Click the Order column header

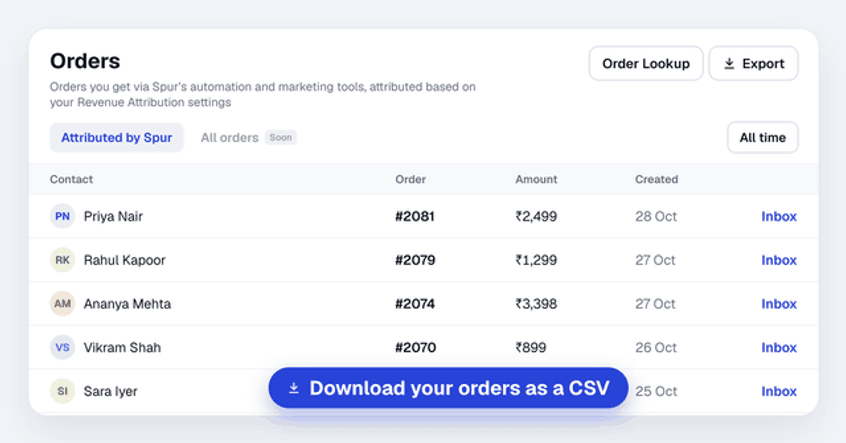click(411, 179)
